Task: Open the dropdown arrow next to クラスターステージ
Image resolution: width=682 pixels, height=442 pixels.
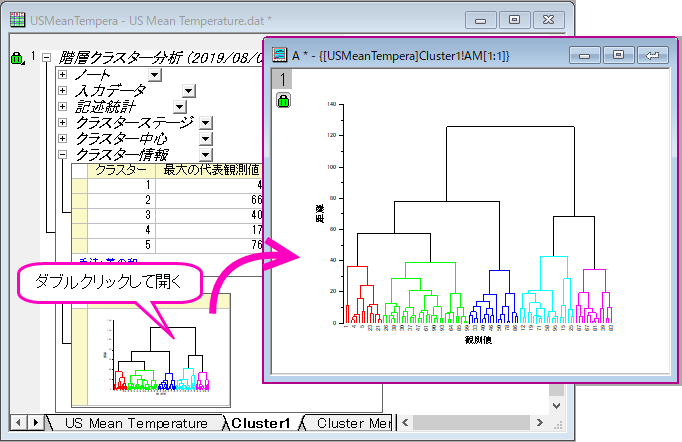Action: (x=206, y=123)
